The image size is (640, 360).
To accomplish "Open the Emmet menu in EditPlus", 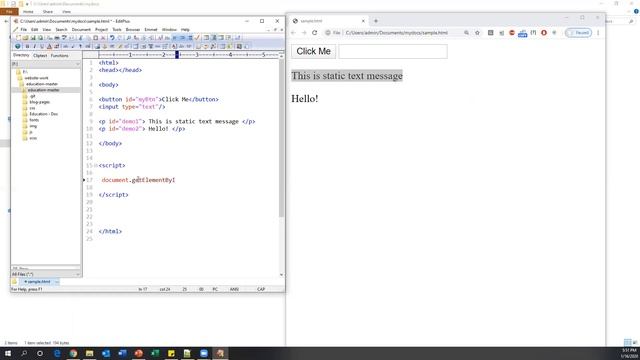I will pos(151,29).
